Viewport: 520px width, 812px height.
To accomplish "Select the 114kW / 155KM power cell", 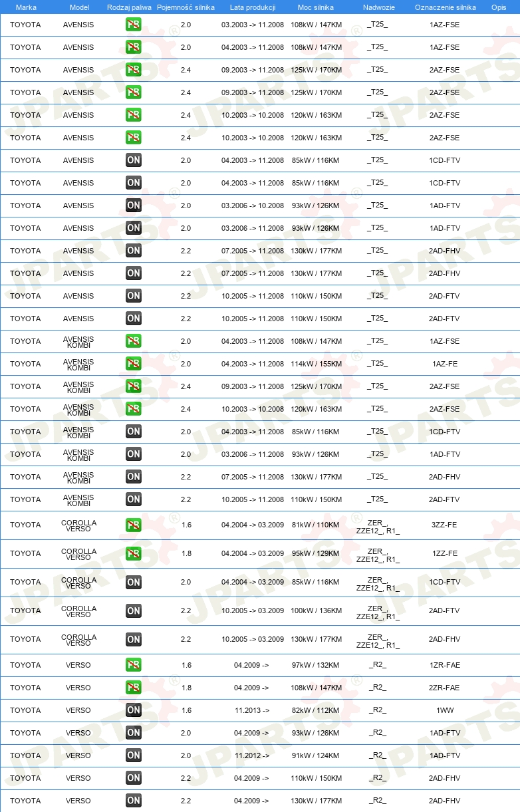I will click(317, 364).
